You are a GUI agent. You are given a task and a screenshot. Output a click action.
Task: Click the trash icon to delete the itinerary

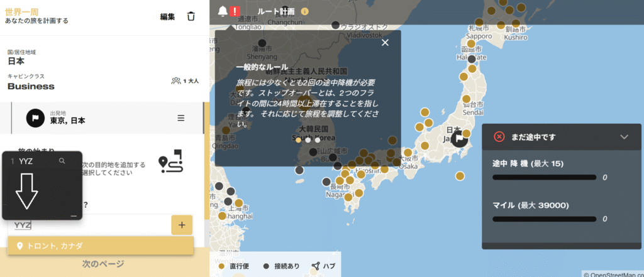191,16
